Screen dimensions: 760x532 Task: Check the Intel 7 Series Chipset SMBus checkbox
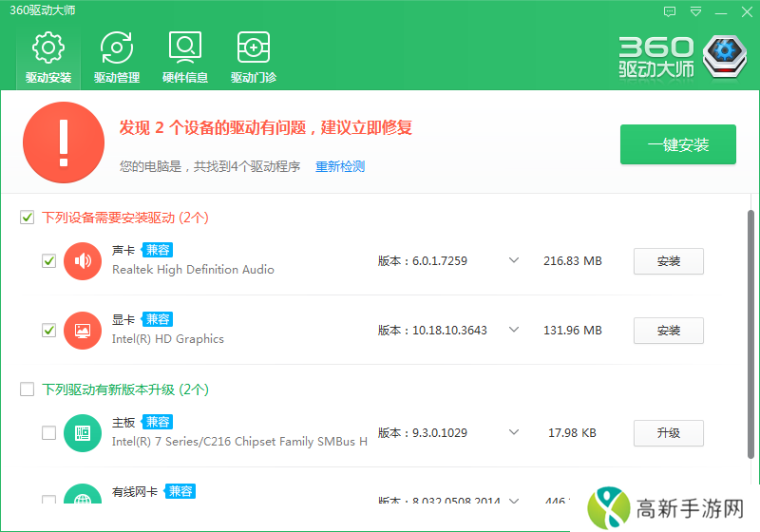[x=49, y=432]
